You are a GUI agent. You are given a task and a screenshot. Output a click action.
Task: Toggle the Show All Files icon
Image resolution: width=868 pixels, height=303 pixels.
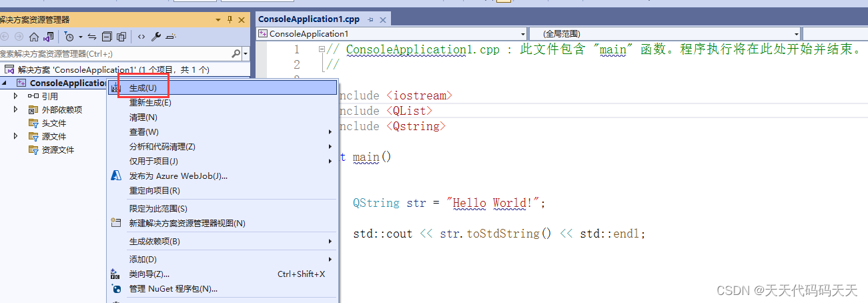tap(121, 37)
